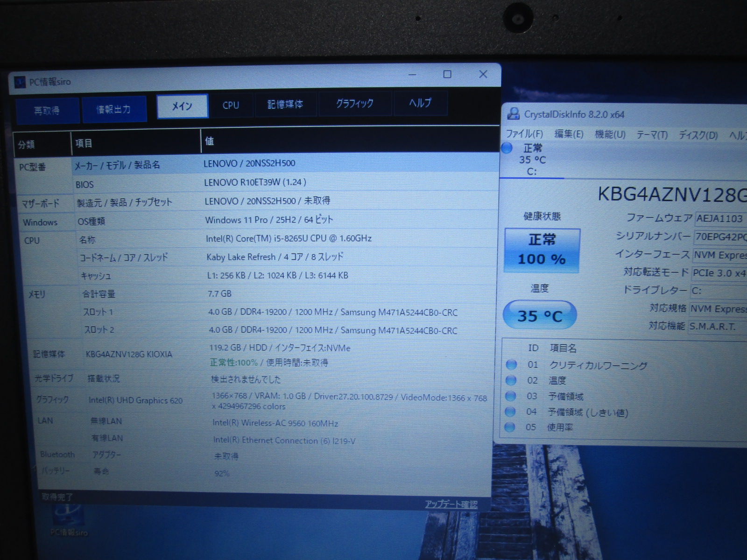
Task: Click the 取得完了 status bar text
Action: (57, 497)
